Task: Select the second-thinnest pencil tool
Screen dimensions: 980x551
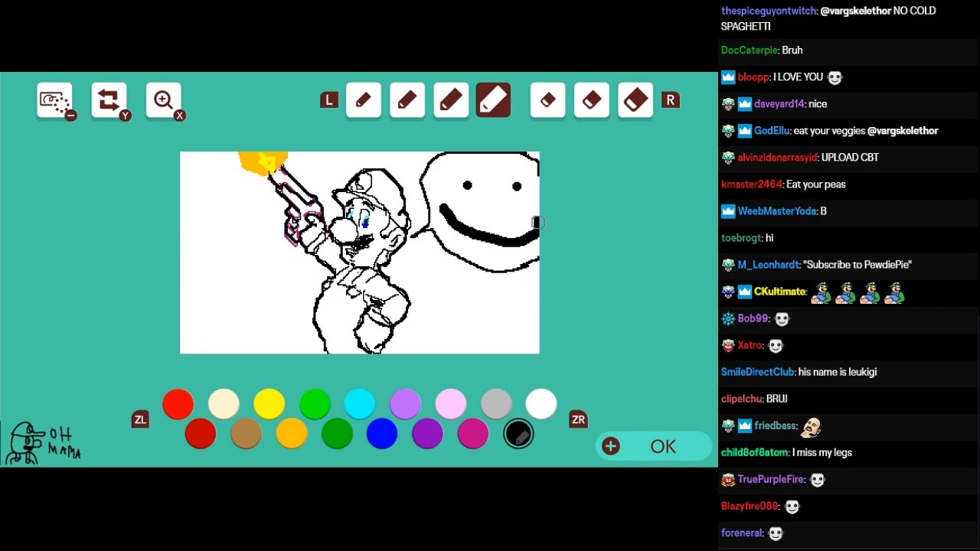Action: click(407, 100)
